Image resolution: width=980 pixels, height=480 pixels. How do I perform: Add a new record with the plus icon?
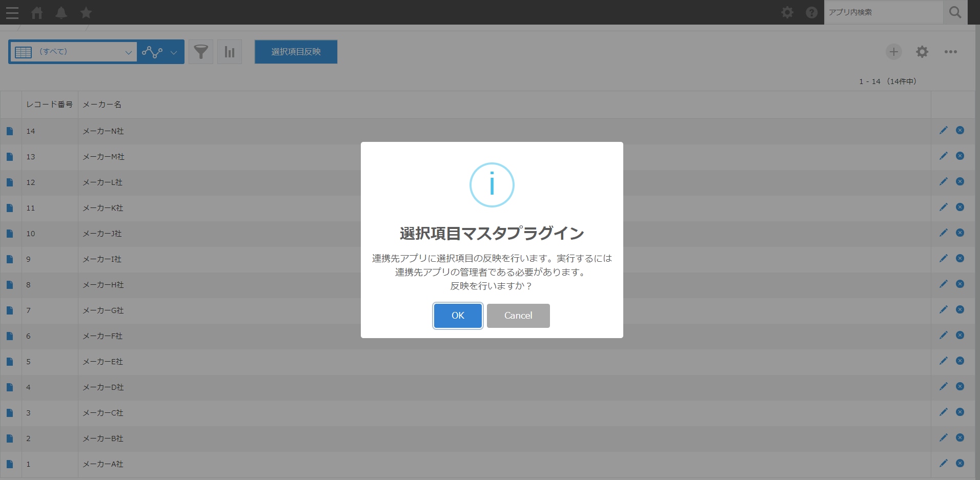click(893, 52)
